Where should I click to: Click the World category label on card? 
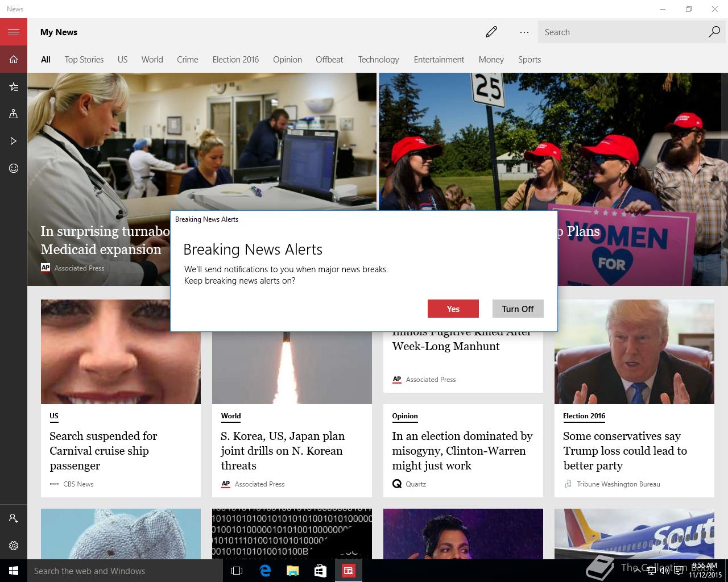231,416
